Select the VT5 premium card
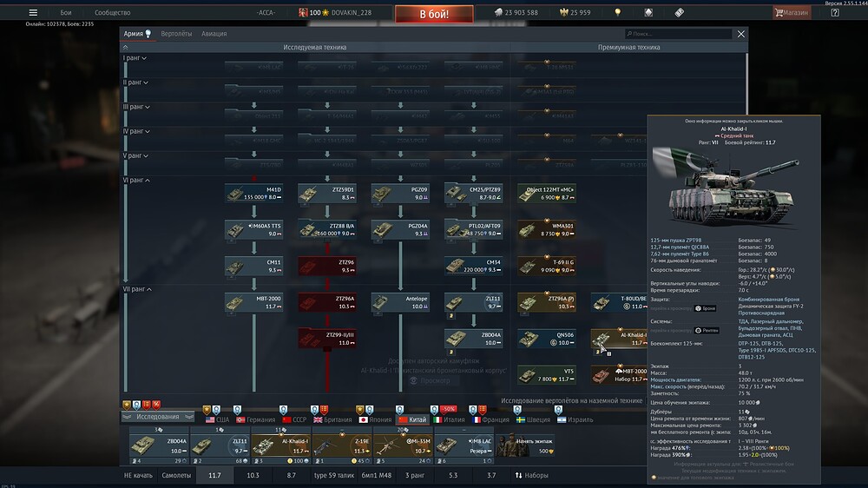868x488 pixels. pos(546,376)
